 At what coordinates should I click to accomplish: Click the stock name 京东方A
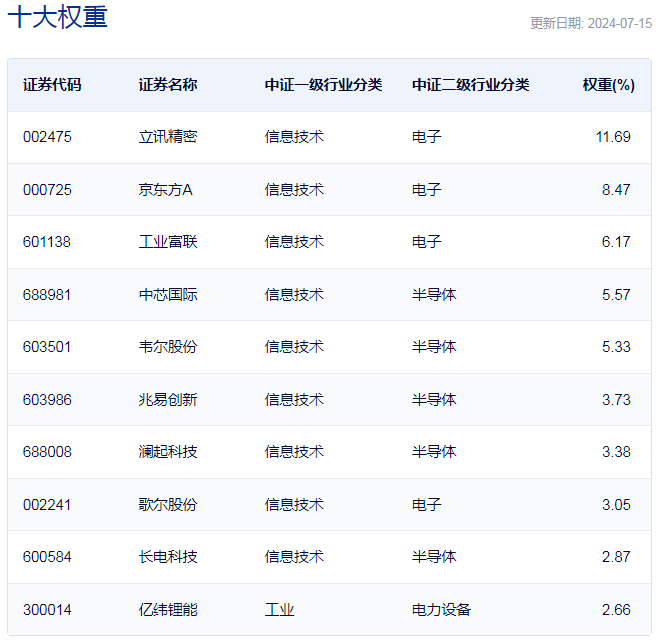coord(165,190)
